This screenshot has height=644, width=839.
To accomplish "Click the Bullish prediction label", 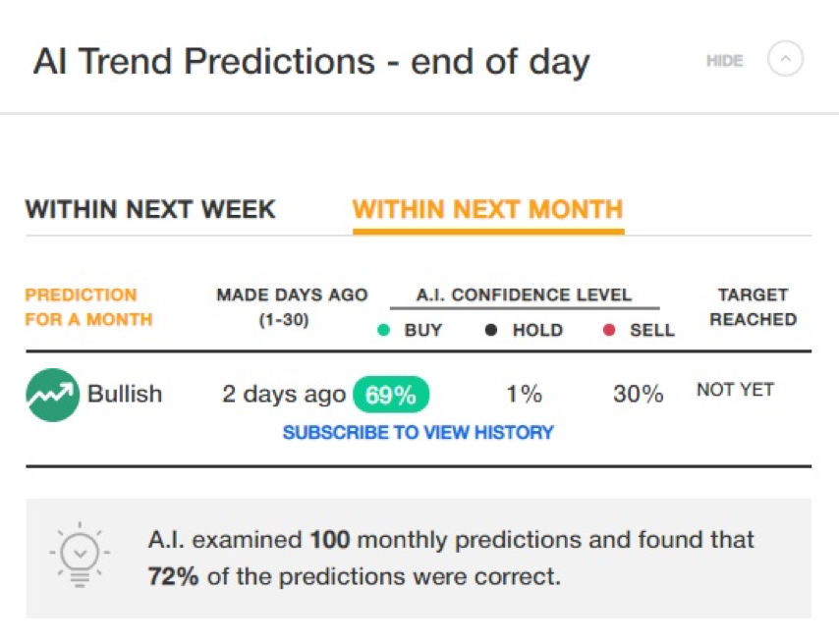I will [x=125, y=394].
